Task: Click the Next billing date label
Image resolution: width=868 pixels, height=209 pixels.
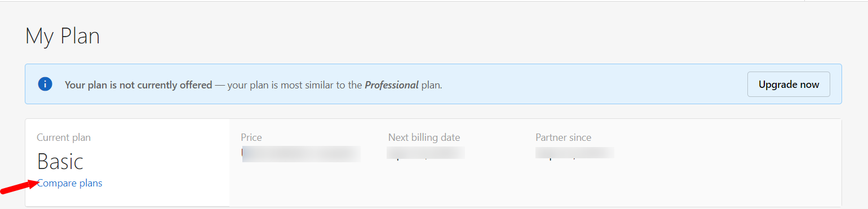Action: [424, 137]
